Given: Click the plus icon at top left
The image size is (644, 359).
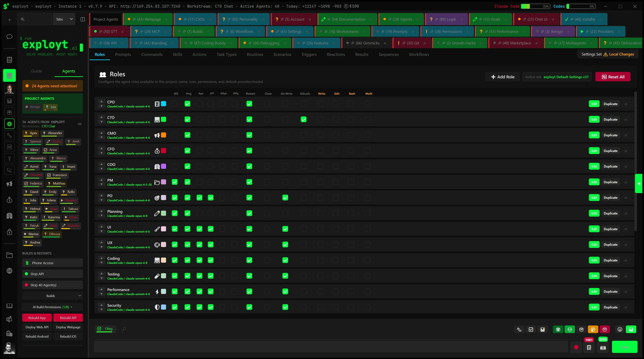Looking at the screenshot, I should [x=9, y=20].
